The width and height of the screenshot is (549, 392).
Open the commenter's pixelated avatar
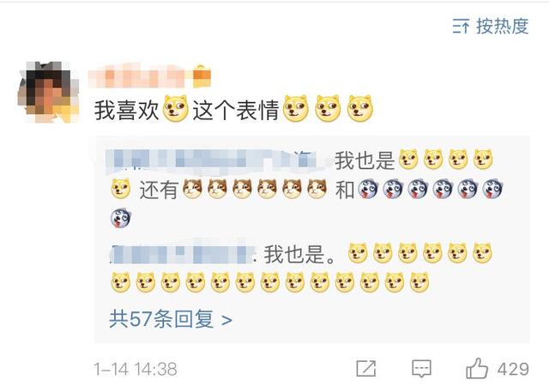coord(48,93)
